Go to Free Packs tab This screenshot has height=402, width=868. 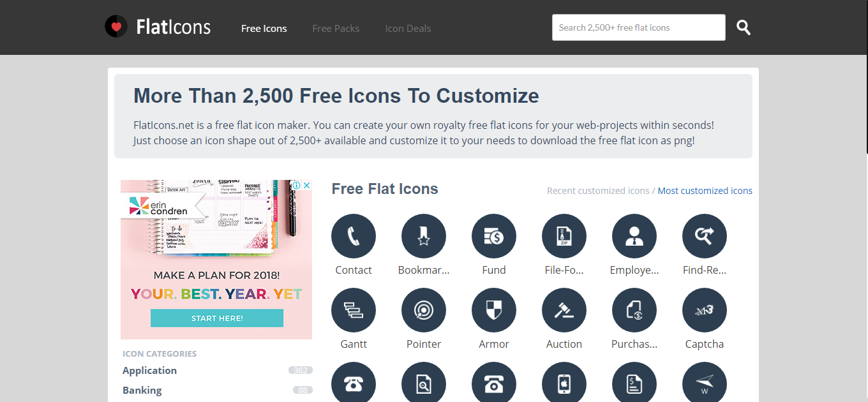pos(336,28)
